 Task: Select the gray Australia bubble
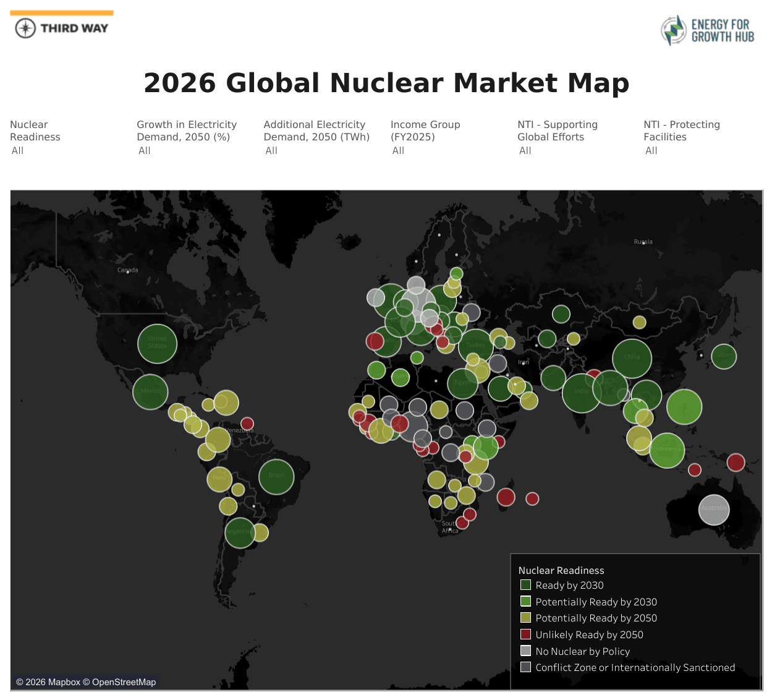point(714,510)
